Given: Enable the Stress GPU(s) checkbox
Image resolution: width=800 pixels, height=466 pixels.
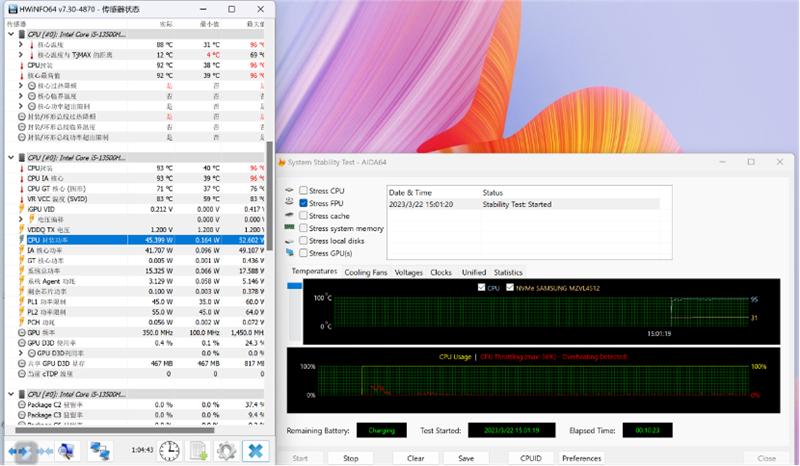Looking at the screenshot, I should pos(303,254).
